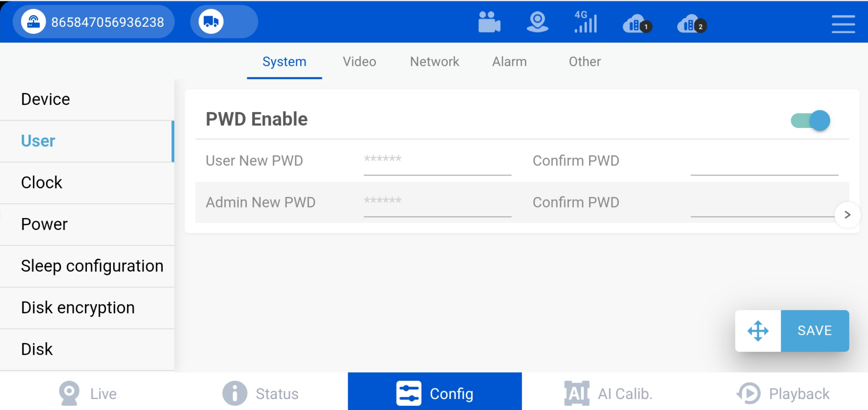Viewport: 868px width, 410px height.
Task: Select Device in the sidebar
Action: [87, 99]
